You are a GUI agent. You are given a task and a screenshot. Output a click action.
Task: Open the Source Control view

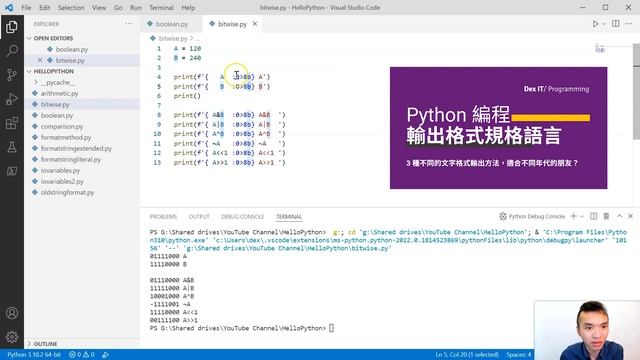tap(12, 75)
